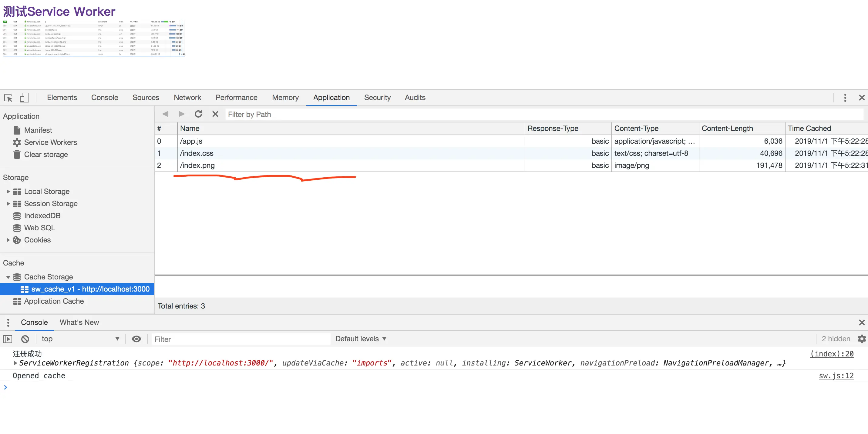Screen dimensions: 868x434
Task: Switch to the drawer Console tab
Action: pos(34,322)
